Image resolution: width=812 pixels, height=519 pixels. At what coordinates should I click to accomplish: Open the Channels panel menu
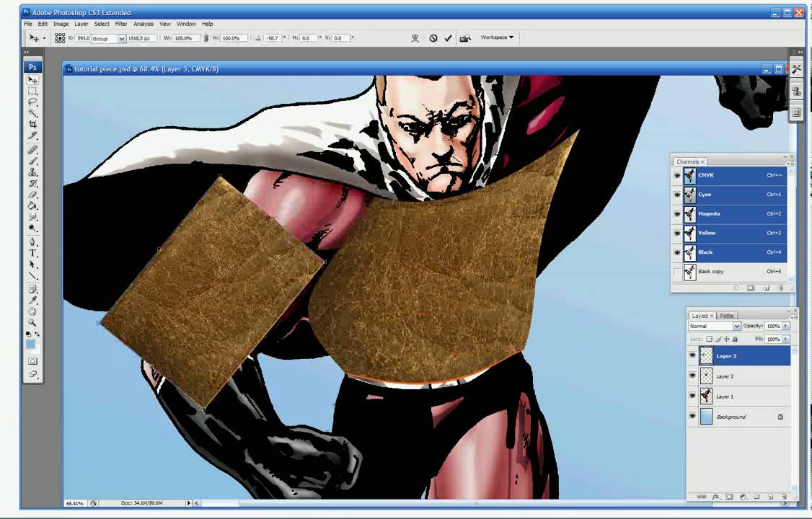tap(791, 162)
